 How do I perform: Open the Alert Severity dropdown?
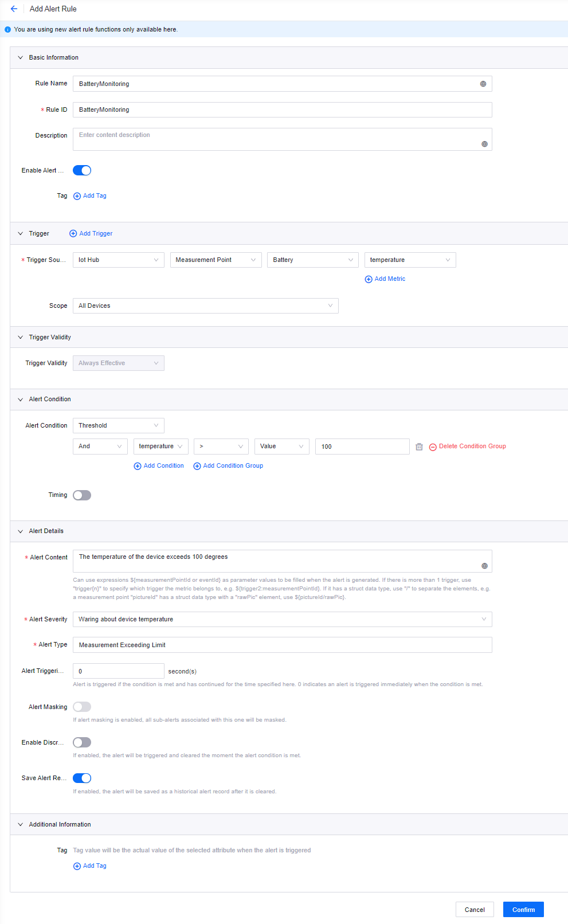click(x=282, y=619)
